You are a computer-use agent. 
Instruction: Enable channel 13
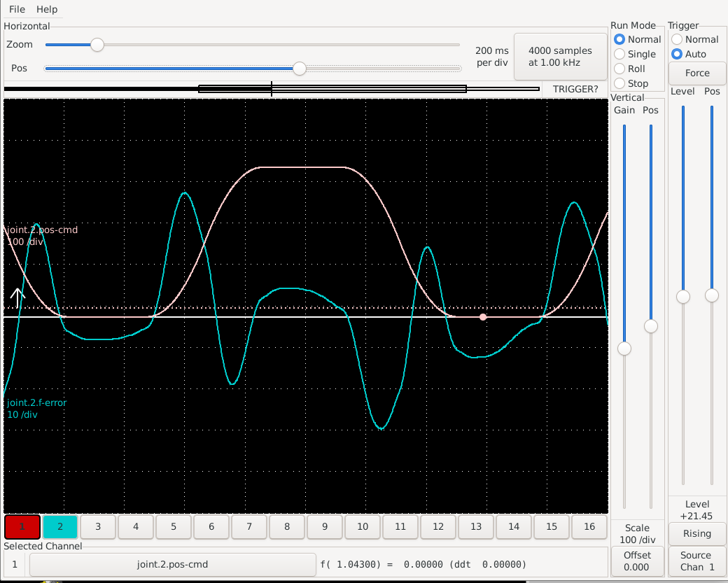coord(476,527)
